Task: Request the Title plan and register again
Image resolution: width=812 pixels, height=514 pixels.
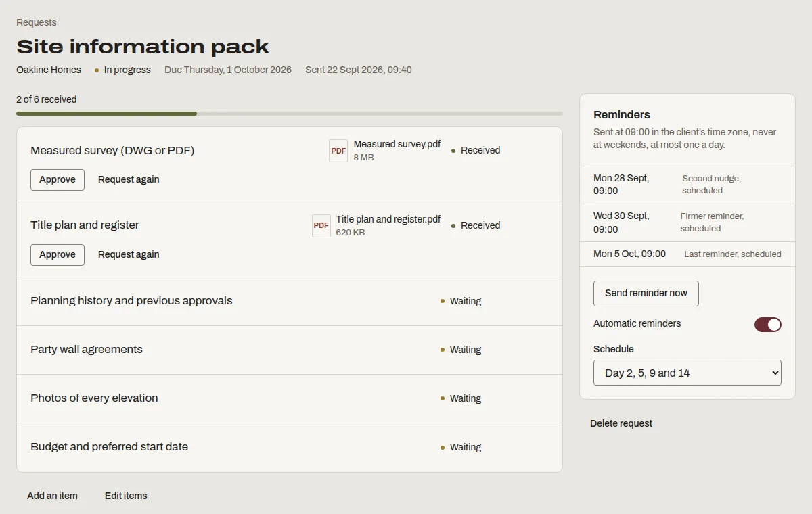Action: (x=129, y=255)
